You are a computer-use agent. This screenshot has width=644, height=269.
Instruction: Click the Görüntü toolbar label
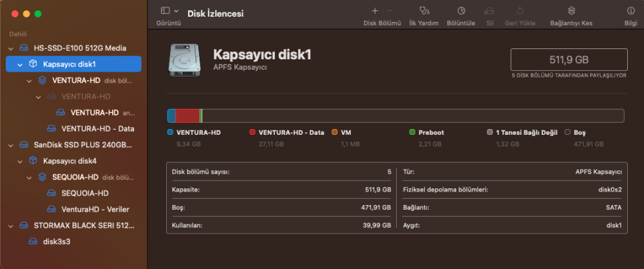[168, 23]
